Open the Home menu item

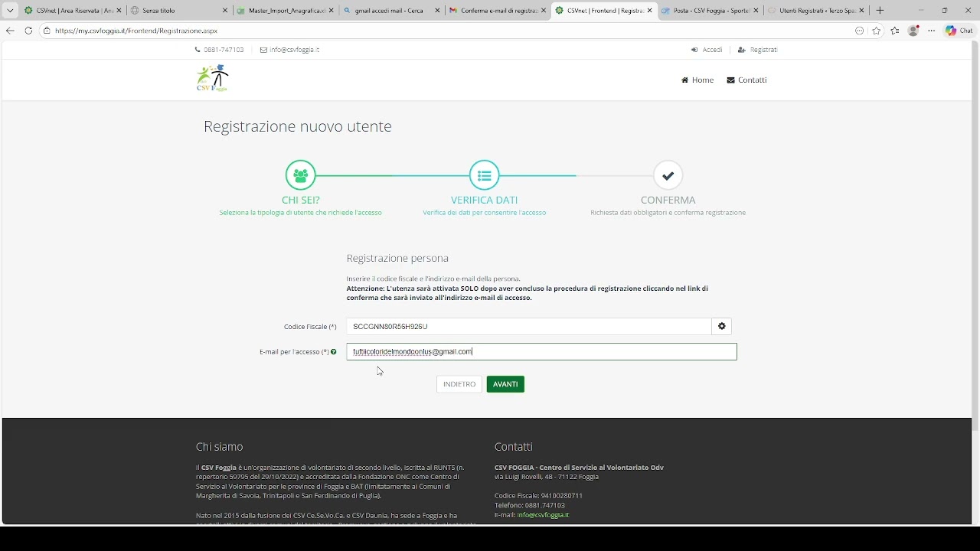[x=697, y=80]
